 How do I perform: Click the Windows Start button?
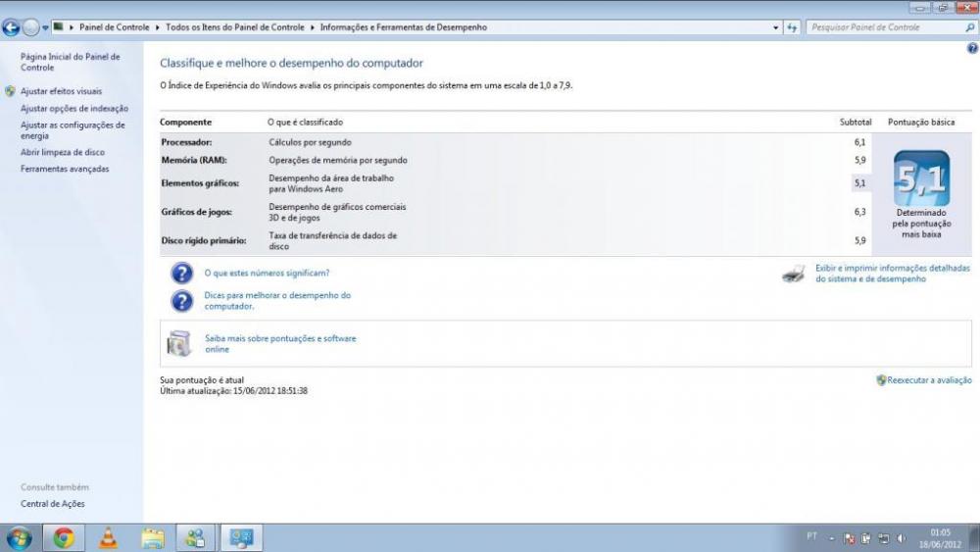tap(19, 537)
